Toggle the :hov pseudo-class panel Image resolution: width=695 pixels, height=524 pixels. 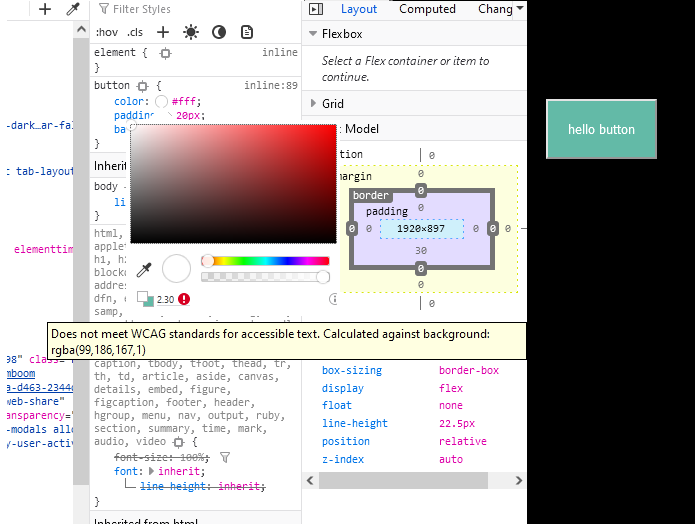[x=107, y=32]
